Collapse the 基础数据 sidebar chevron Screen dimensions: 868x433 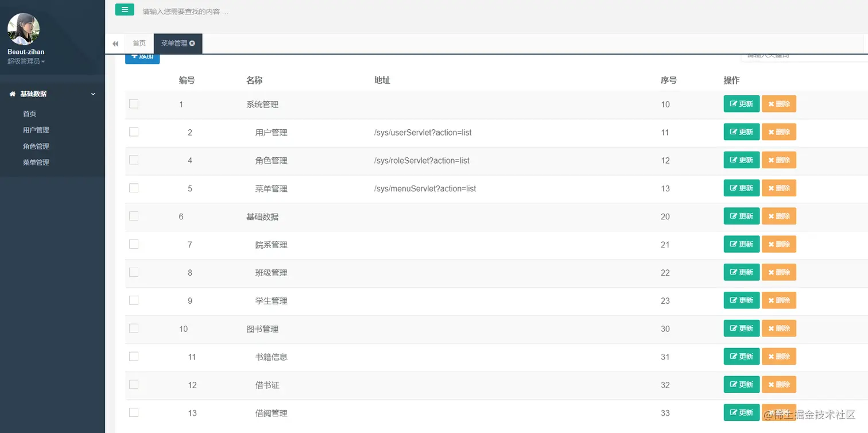[x=93, y=94]
